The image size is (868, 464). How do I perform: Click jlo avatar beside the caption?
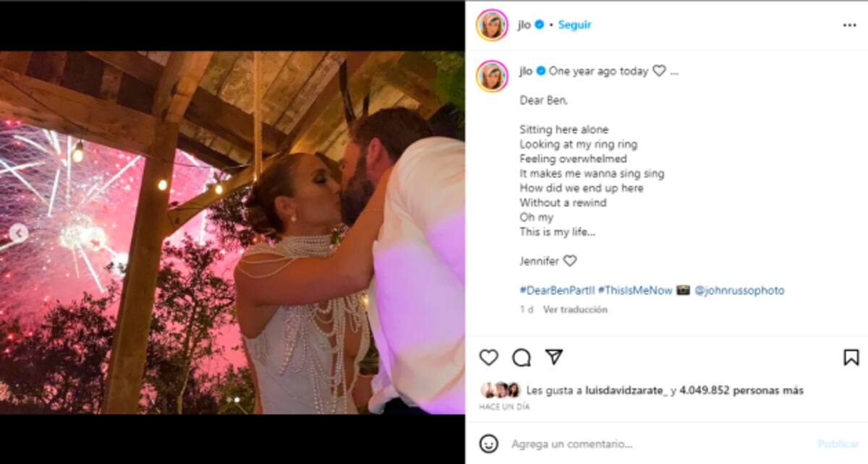[492, 75]
